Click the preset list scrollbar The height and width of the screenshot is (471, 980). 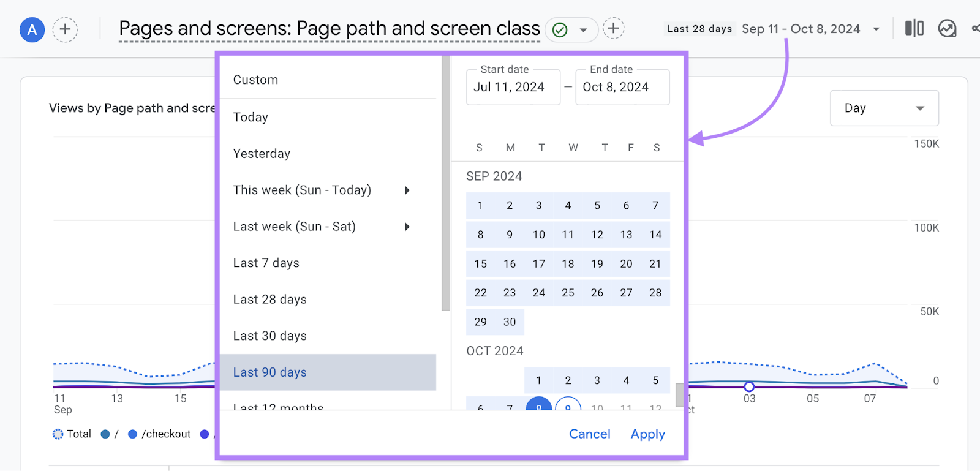coord(445,184)
